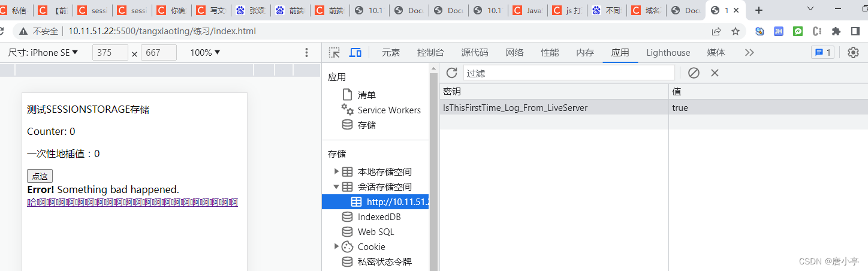The width and height of the screenshot is (868, 271).
Task: Select Cookie in the storage tree
Action: [x=371, y=246]
